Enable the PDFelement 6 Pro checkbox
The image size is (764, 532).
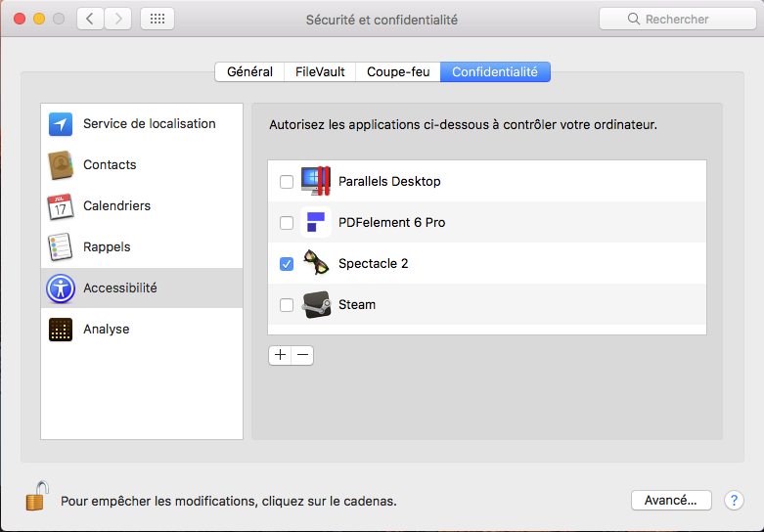tap(287, 223)
